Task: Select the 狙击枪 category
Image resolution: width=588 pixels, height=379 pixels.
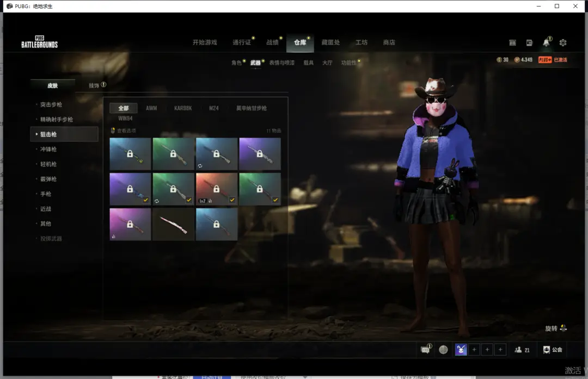Action: coord(64,134)
